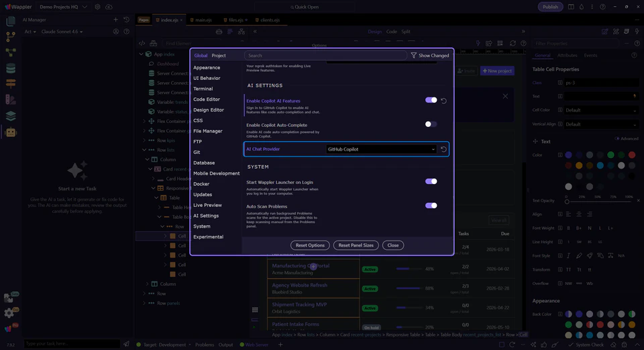Open Design Editor options category
This screenshot has width=644, height=350.
(208, 110)
